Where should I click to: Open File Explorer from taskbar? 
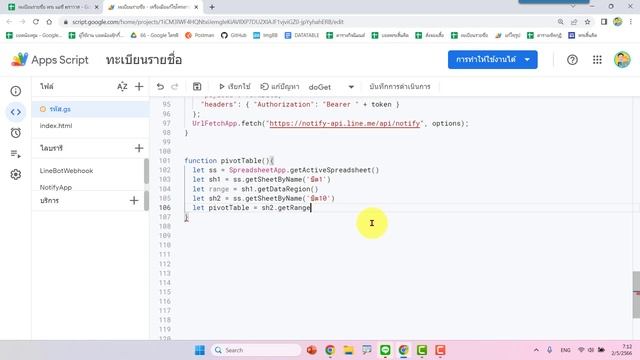(348, 350)
